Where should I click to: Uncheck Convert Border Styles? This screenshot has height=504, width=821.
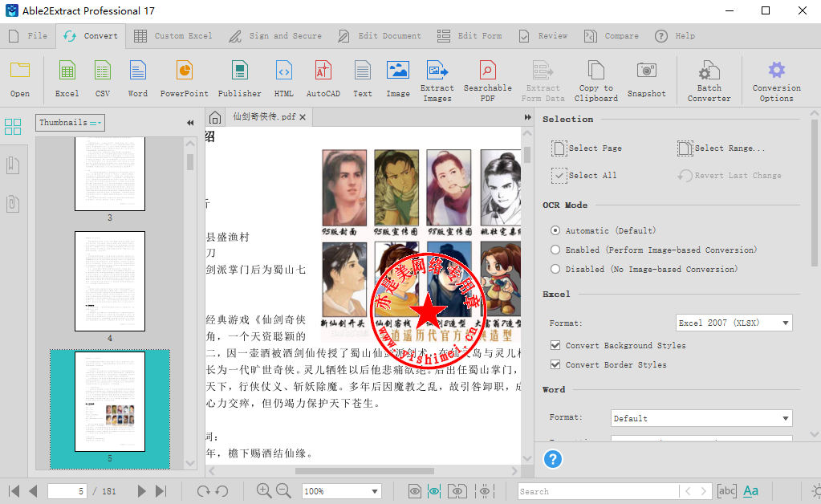click(555, 365)
